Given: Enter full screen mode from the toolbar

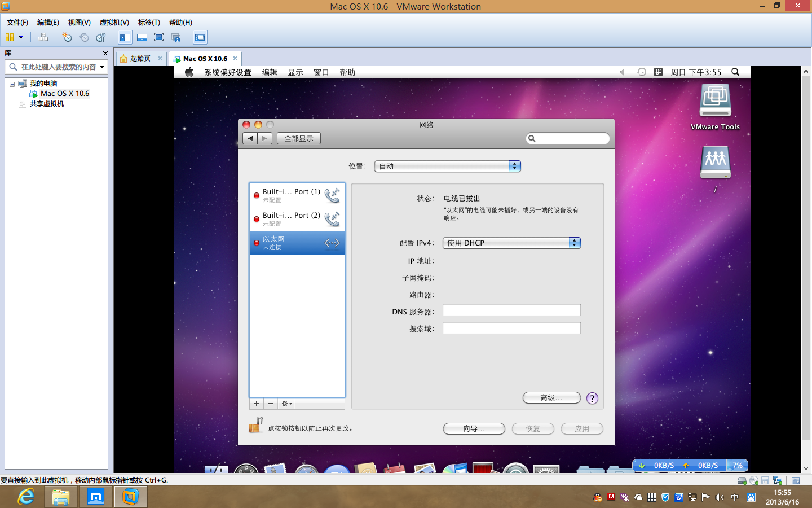Looking at the screenshot, I should click(158, 37).
